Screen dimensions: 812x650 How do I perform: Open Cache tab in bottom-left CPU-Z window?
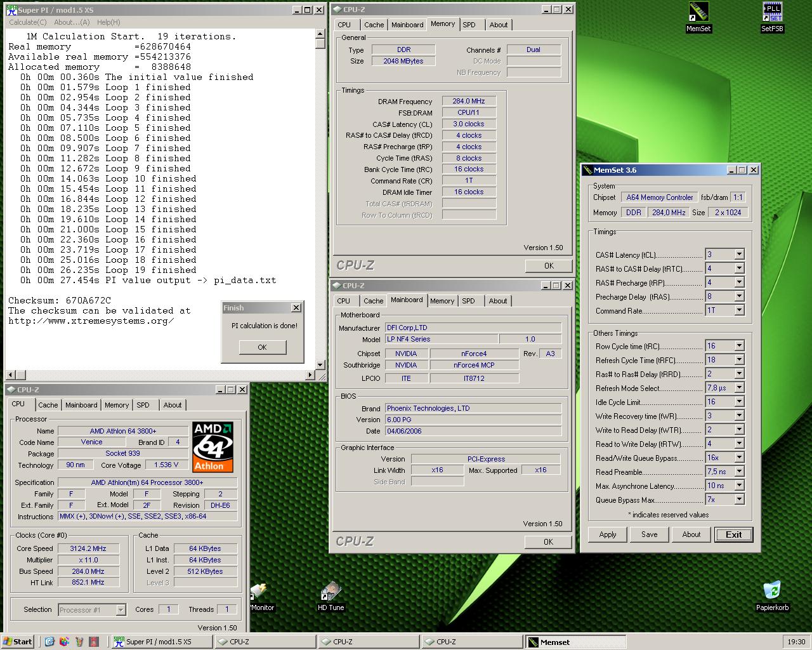(x=48, y=405)
